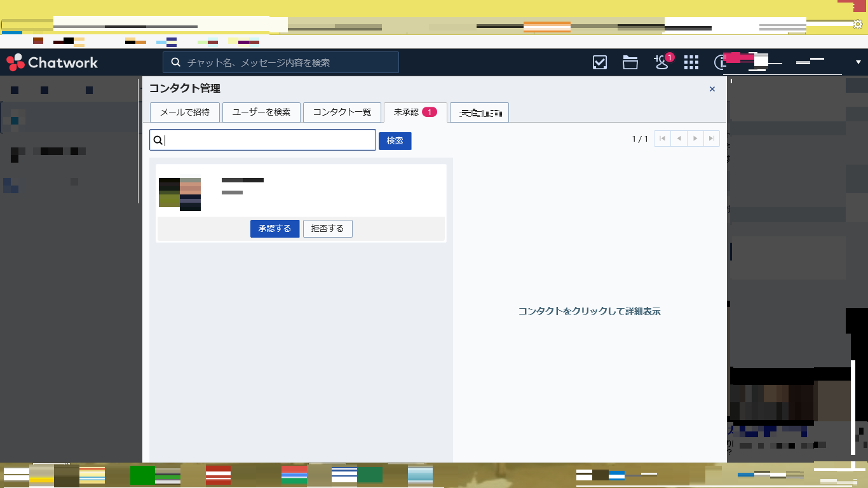The image size is (868, 488).
Task: Open the file management folder icon
Action: (630, 62)
